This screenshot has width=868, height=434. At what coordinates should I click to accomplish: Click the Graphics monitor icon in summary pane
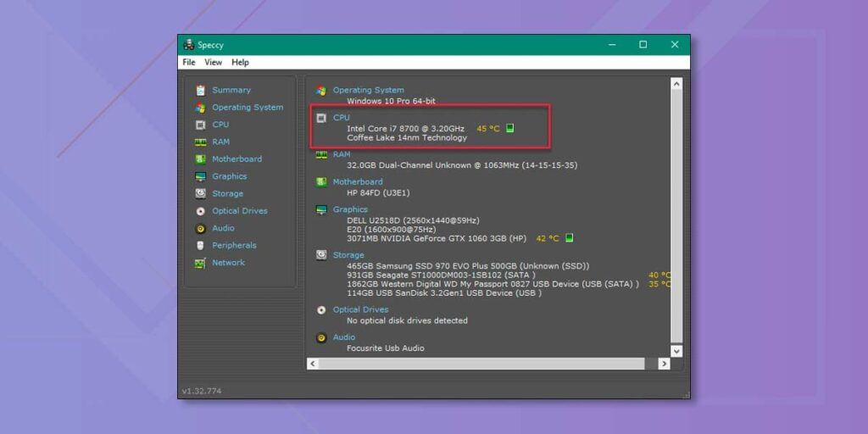click(x=321, y=210)
